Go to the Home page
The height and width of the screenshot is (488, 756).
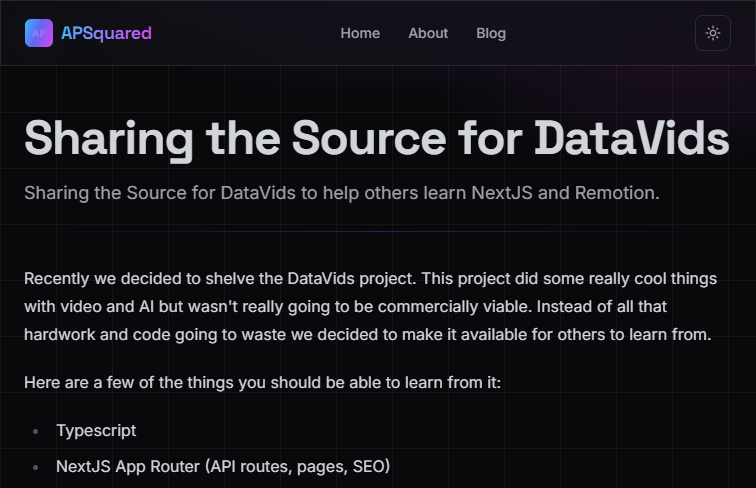[x=360, y=33]
